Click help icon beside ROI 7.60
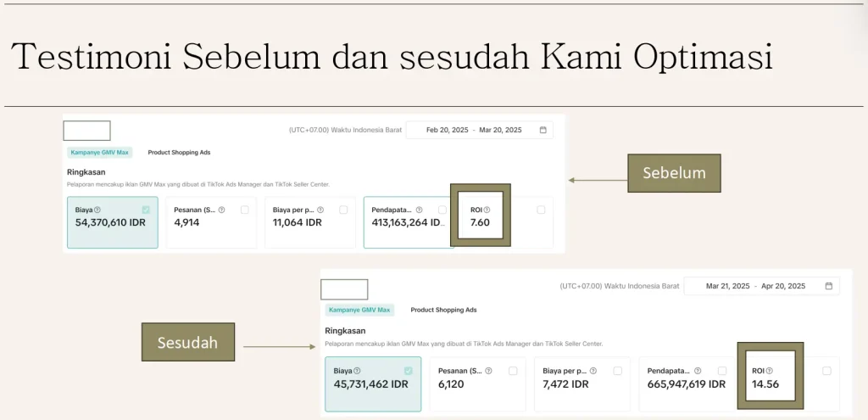Viewport: 868px width, 420px height. click(487, 210)
